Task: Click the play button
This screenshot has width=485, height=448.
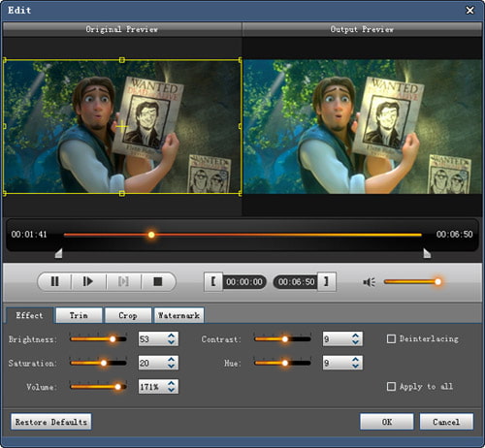Action: click(x=88, y=281)
